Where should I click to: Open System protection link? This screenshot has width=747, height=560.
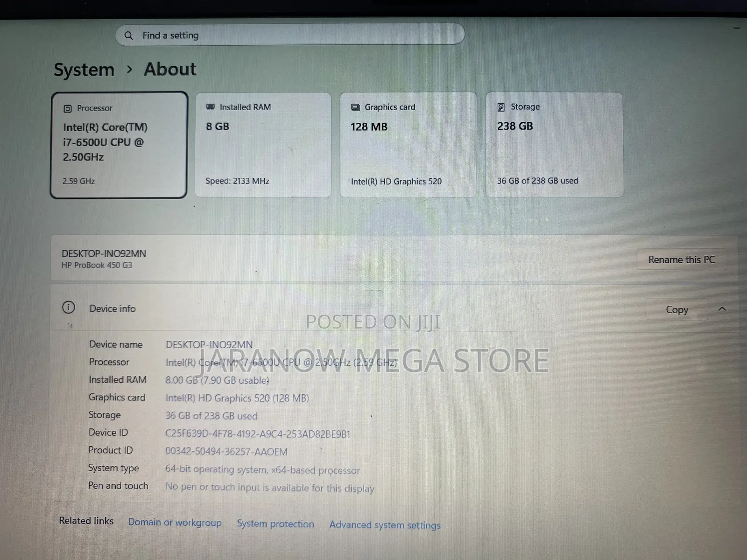(275, 524)
